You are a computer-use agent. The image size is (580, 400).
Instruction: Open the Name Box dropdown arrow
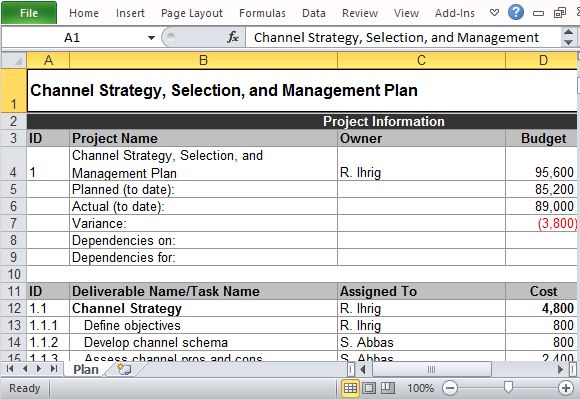click(x=151, y=37)
